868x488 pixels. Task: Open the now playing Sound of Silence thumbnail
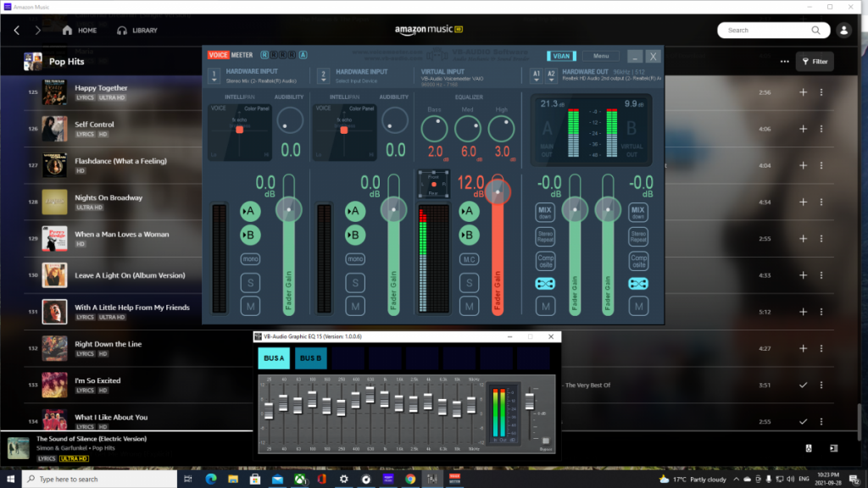19,447
